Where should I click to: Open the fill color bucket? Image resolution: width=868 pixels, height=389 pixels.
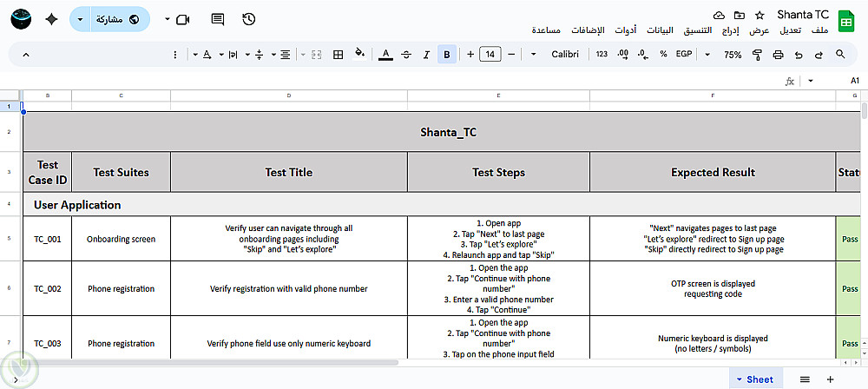(x=360, y=54)
